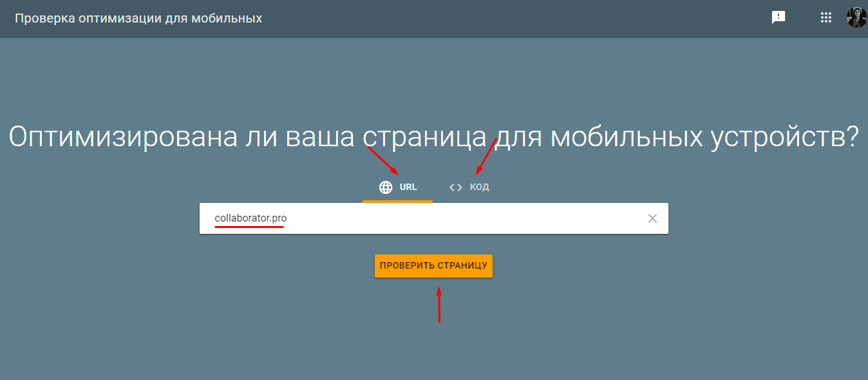Click the collaborator.pro text in field
Image resolution: width=868 pixels, height=380 pixels.
250,218
